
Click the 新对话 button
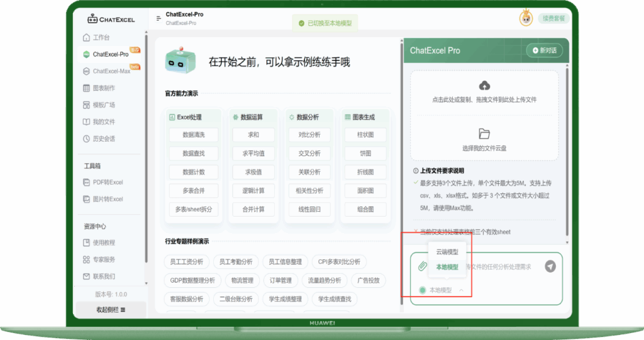pyautogui.click(x=544, y=50)
